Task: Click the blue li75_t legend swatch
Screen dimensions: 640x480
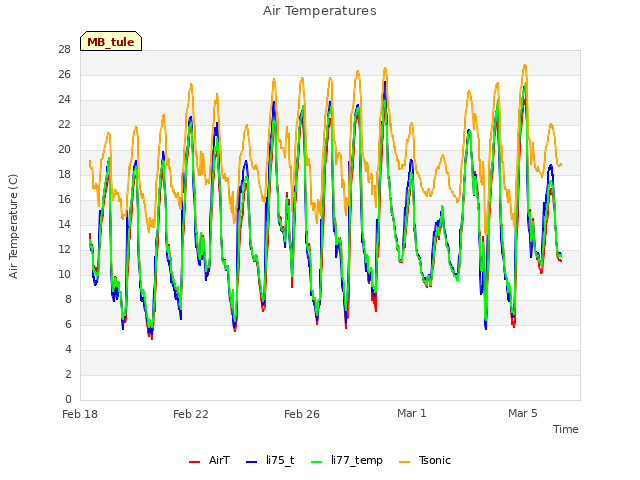Action: [x=251, y=461]
